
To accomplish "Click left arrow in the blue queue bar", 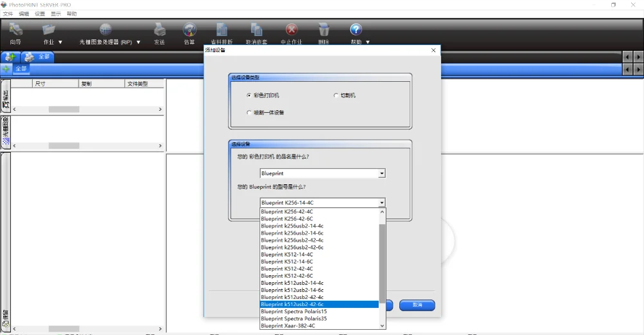I will [x=627, y=70].
